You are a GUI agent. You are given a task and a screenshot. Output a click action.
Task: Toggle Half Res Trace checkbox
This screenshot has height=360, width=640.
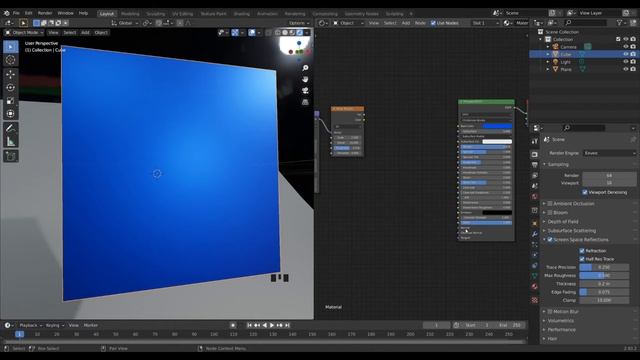coord(582,259)
